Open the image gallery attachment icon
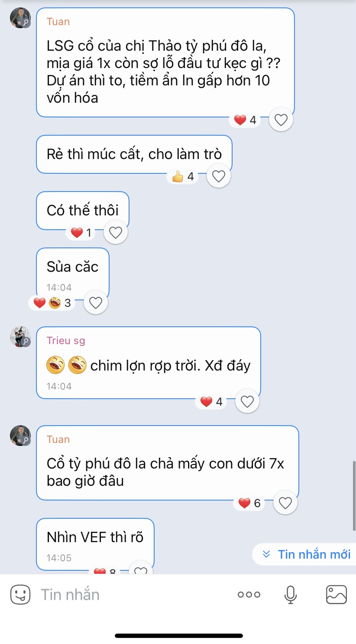This screenshot has width=356, height=644. point(337,594)
